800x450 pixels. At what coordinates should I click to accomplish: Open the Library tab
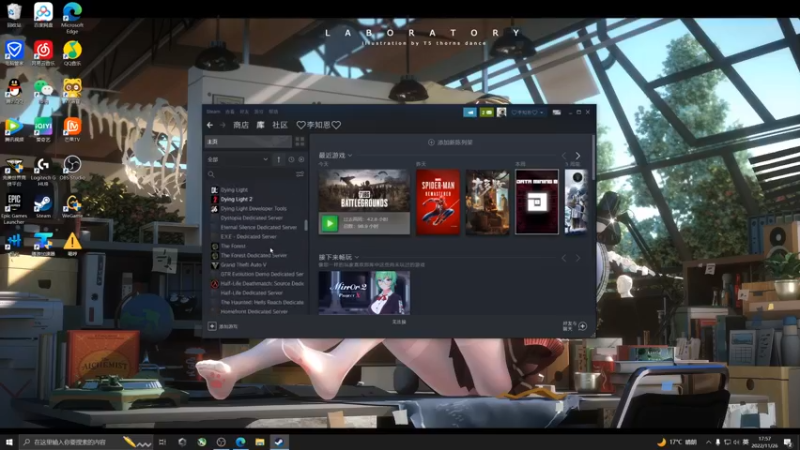(260, 125)
